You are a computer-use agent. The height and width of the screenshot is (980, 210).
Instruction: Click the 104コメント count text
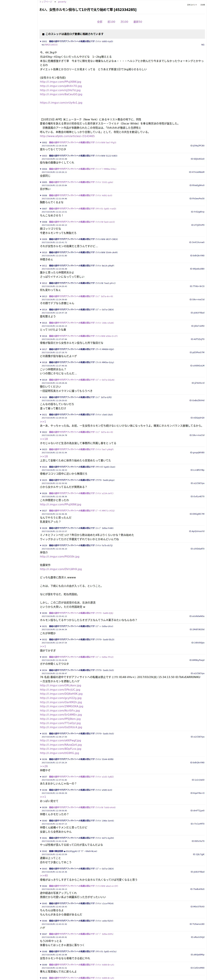pos(192,5)
